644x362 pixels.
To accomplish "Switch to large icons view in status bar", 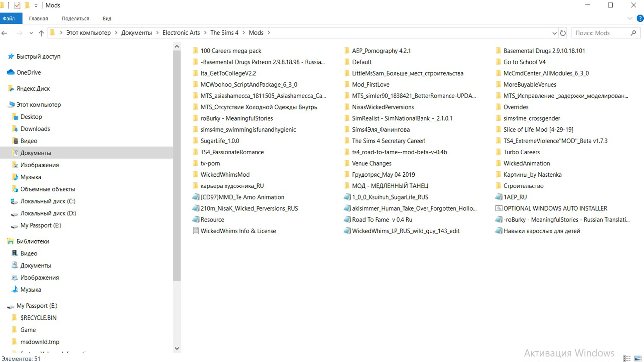I will coord(638,358).
